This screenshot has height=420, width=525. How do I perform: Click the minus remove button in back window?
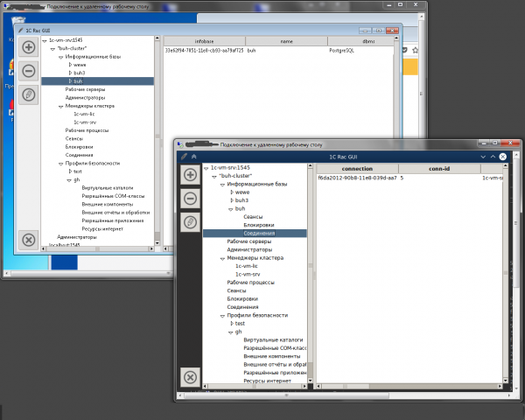coord(28,71)
